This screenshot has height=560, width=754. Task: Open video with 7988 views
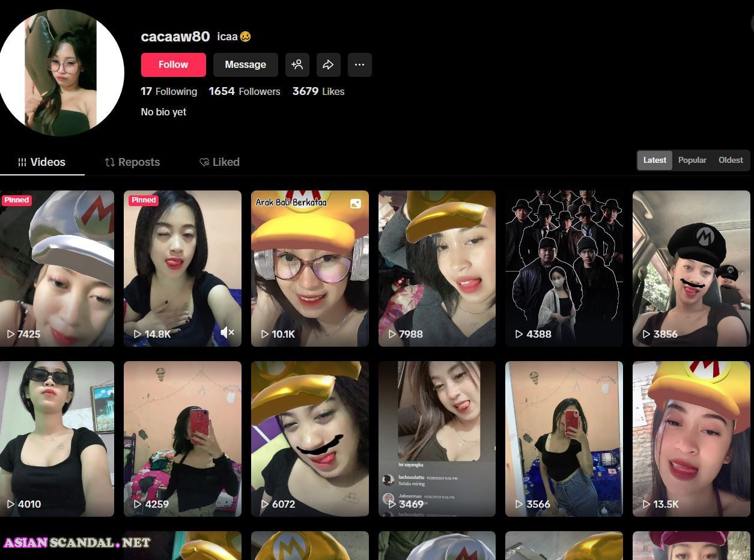pyautogui.click(x=437, y=269)
